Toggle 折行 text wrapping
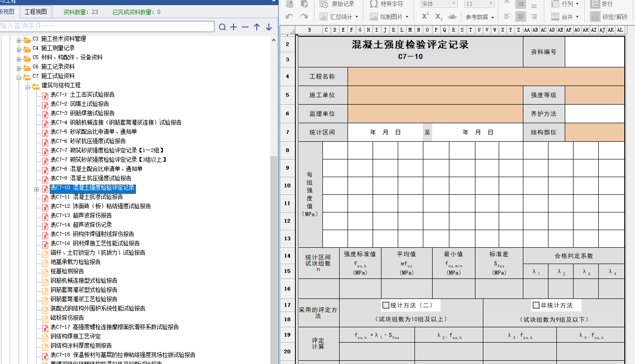 [x=602, y=4]
